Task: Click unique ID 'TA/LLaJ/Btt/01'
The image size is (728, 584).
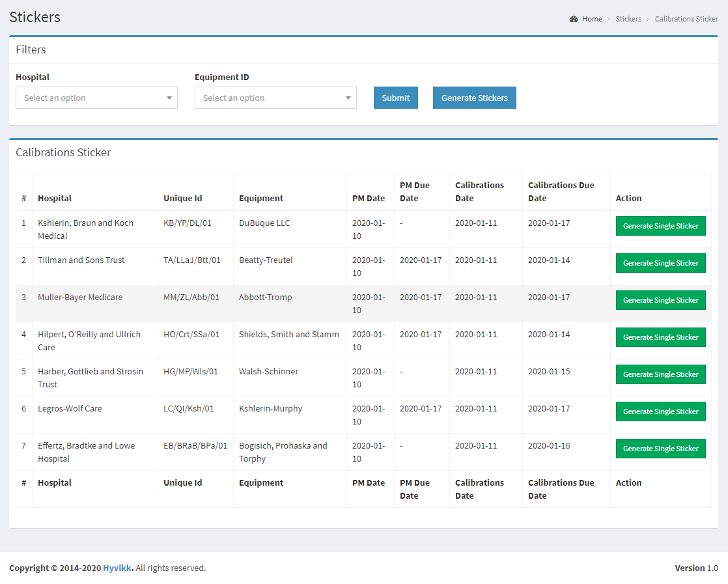Action: coord(191,260)
